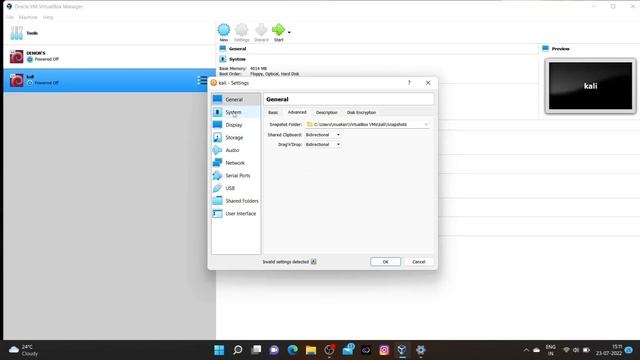Switch to the Advanced tab
640x360 pixels.
point(297,112)
